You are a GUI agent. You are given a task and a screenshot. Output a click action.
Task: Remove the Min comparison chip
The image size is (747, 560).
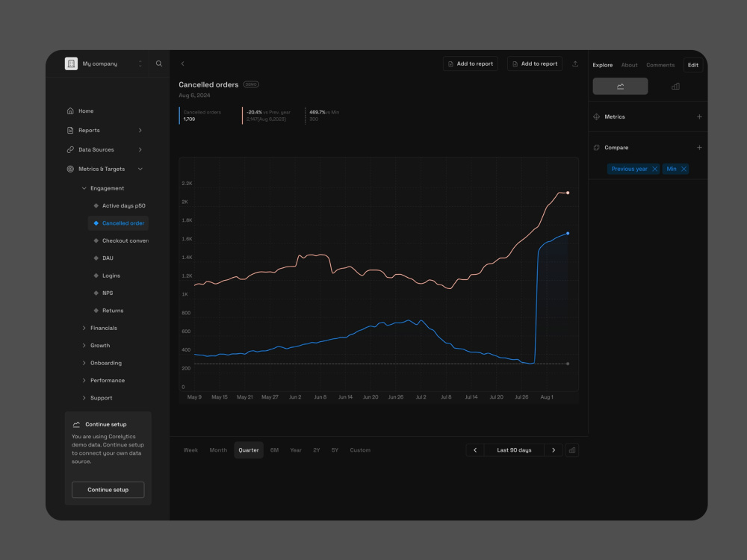coord(684,169)
